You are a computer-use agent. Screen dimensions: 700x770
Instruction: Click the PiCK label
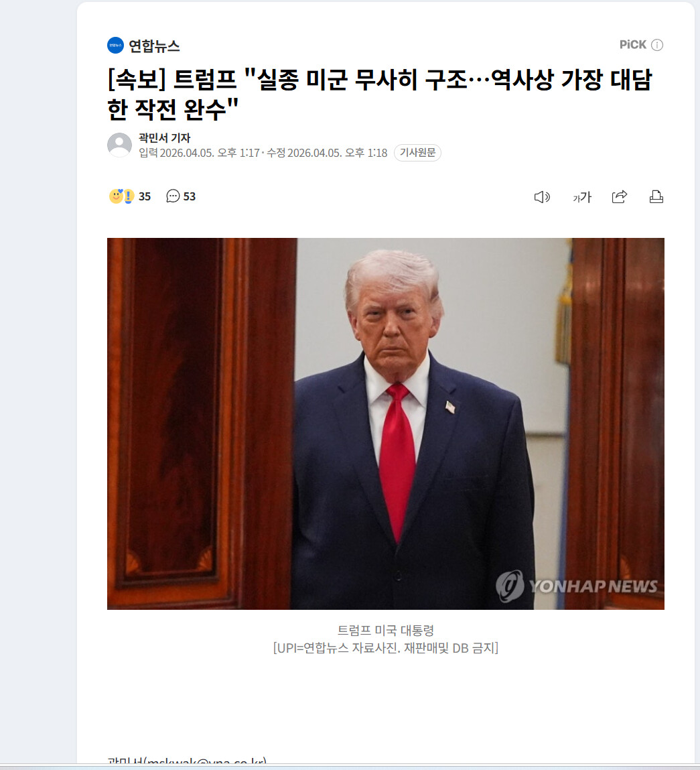point(633,45)
